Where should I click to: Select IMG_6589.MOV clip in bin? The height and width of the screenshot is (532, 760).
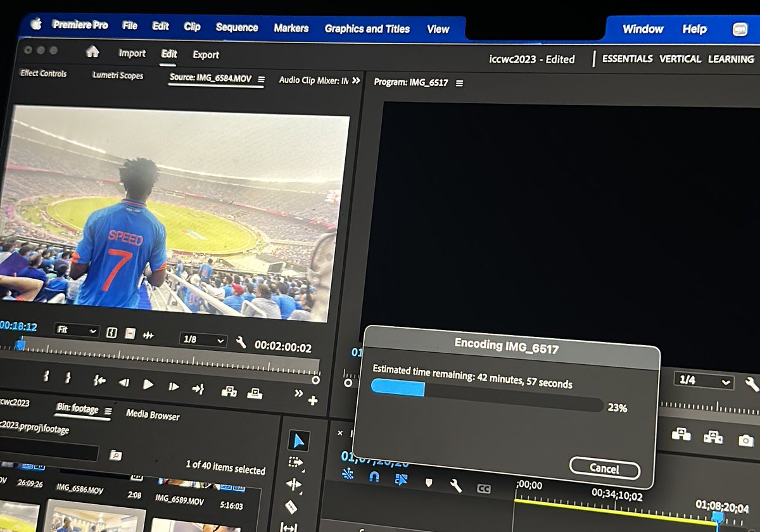point(180,500)
